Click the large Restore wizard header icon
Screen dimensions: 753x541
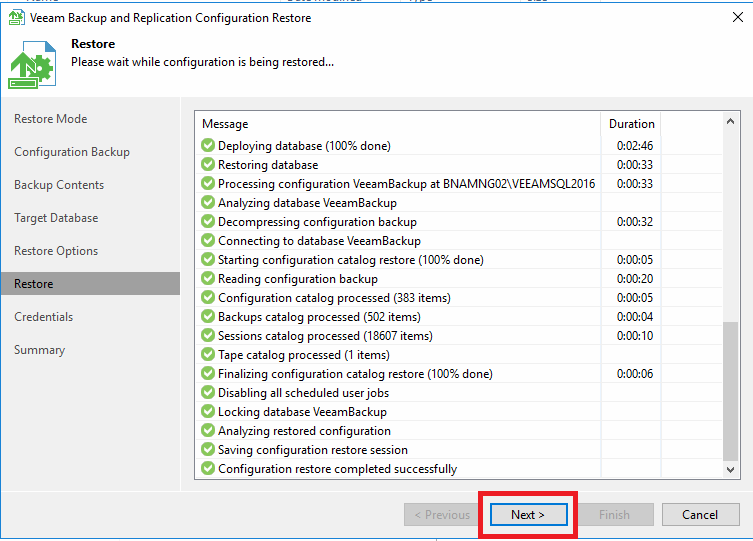pos(32,64)
